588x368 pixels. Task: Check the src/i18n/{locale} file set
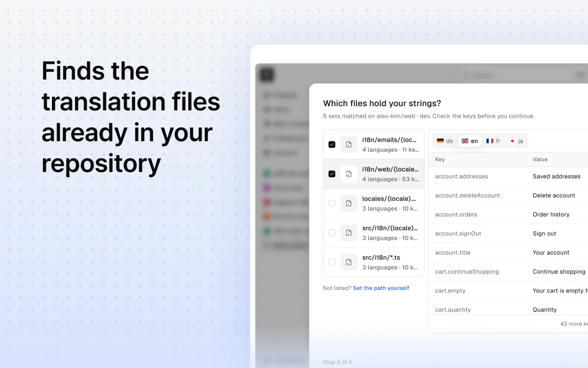click(x=332, y=233)
